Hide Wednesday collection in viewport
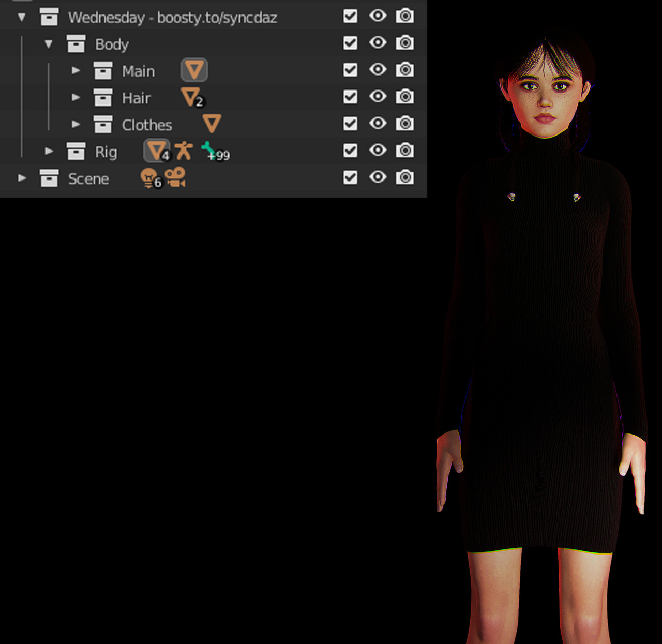Viewport: 662px width, 644px height. pyautogui.click(x=378, y=16)
